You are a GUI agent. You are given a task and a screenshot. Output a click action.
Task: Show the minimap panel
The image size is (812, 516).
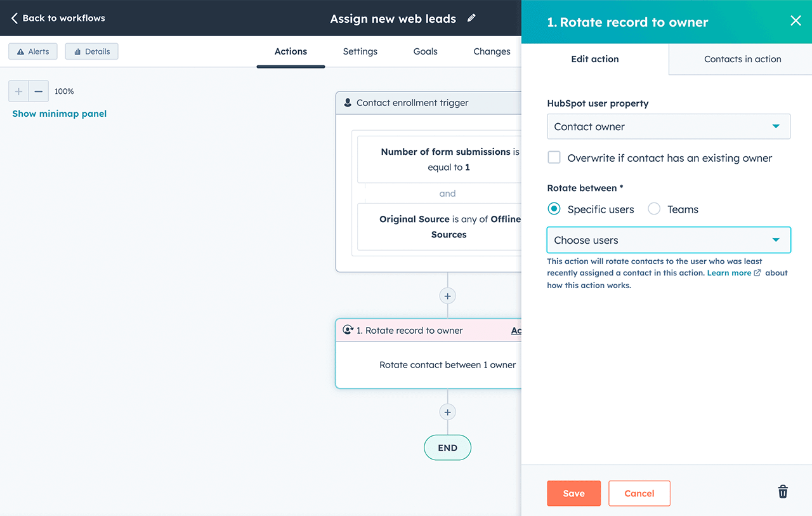[59, 113]
